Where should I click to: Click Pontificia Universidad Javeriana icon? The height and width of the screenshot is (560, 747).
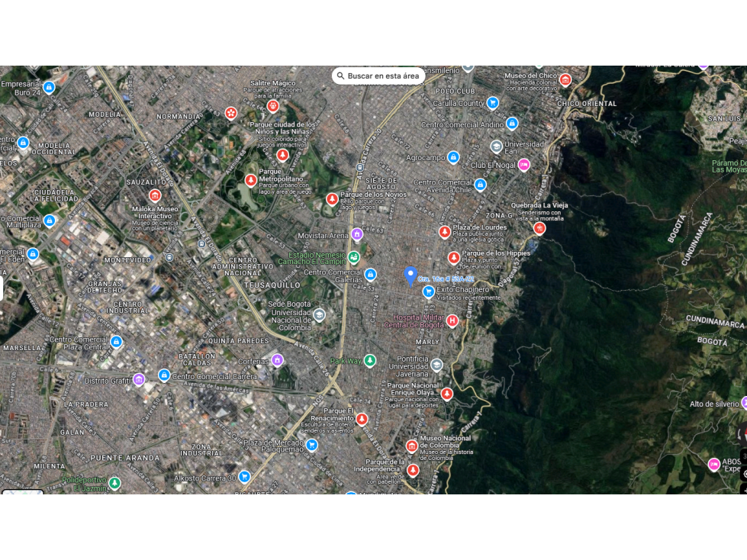tap(436, 365)
